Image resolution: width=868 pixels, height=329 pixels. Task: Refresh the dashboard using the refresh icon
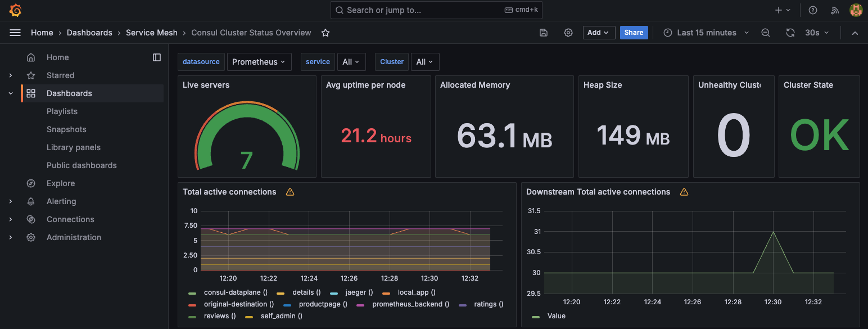(790, 33)
